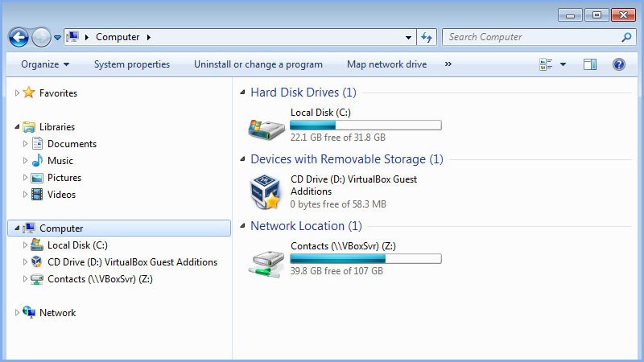Click Uninstall or change a program
The height and width of the screenshot is (362, 644).
(x=258, y=64)
